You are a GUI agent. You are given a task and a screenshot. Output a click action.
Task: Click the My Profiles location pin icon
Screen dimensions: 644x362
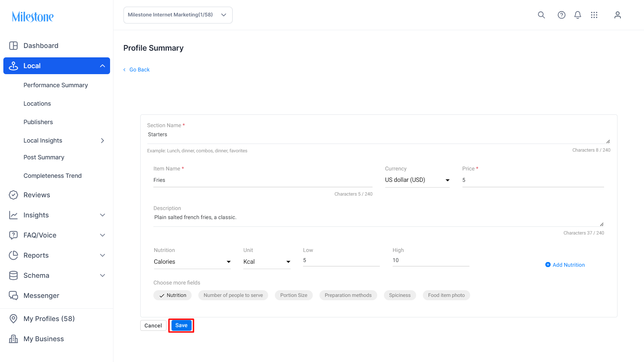(x=13, y=319)
